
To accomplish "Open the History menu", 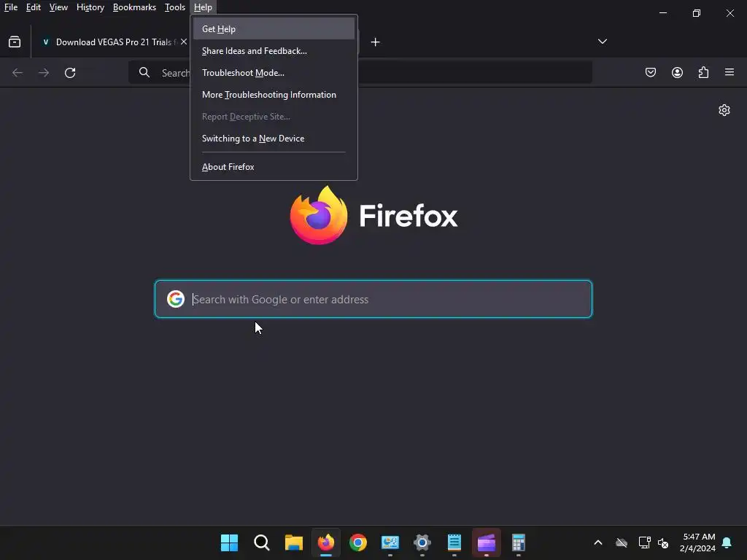I will pyautogui.click(x=90, y=7).
